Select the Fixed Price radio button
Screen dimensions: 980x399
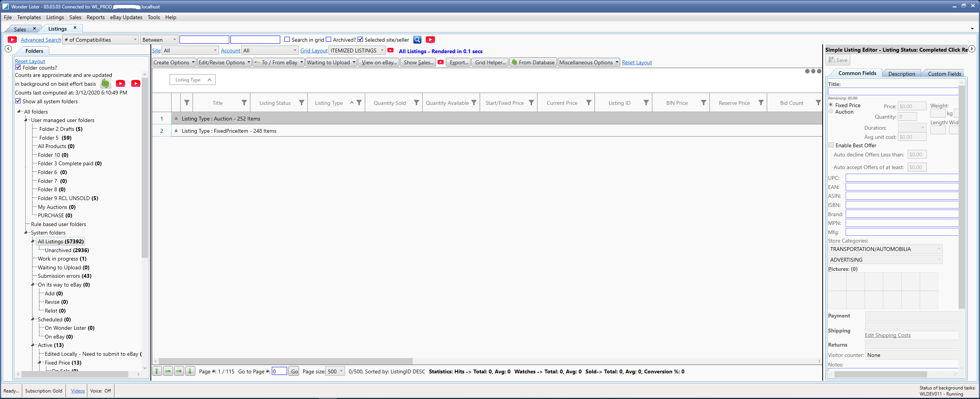[831, 104]
